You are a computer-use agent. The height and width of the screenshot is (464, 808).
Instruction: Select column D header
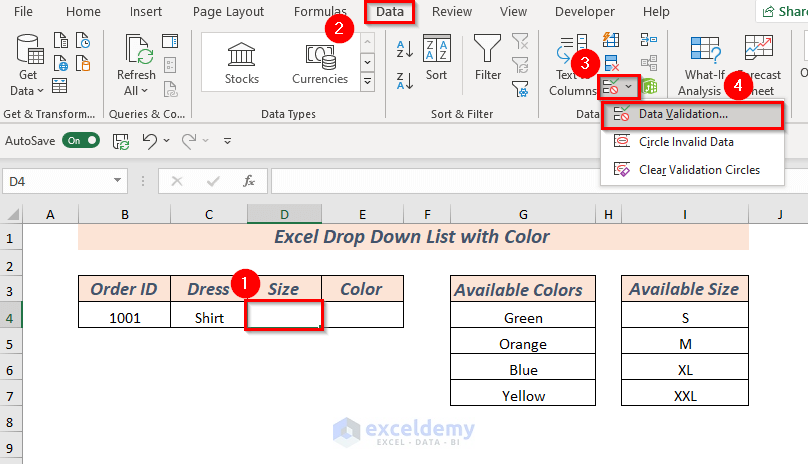pos(284,214)
